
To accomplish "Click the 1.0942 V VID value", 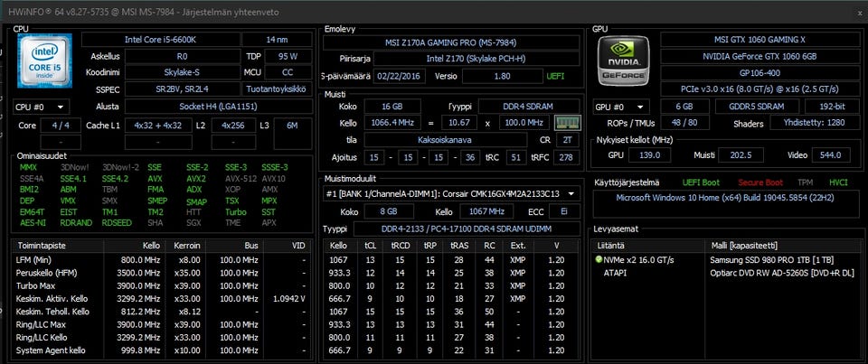I will (289, 299).
